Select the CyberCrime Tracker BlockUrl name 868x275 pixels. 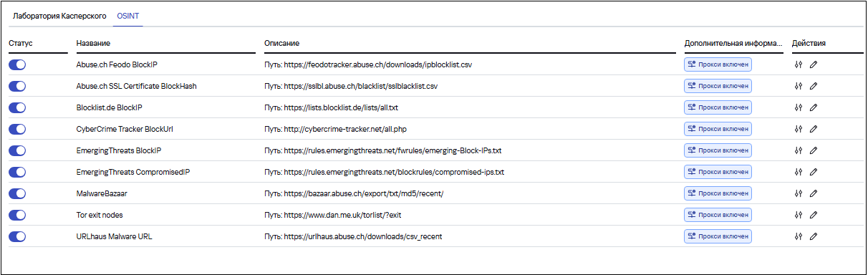pyautogui.click(x=125, y=129)
